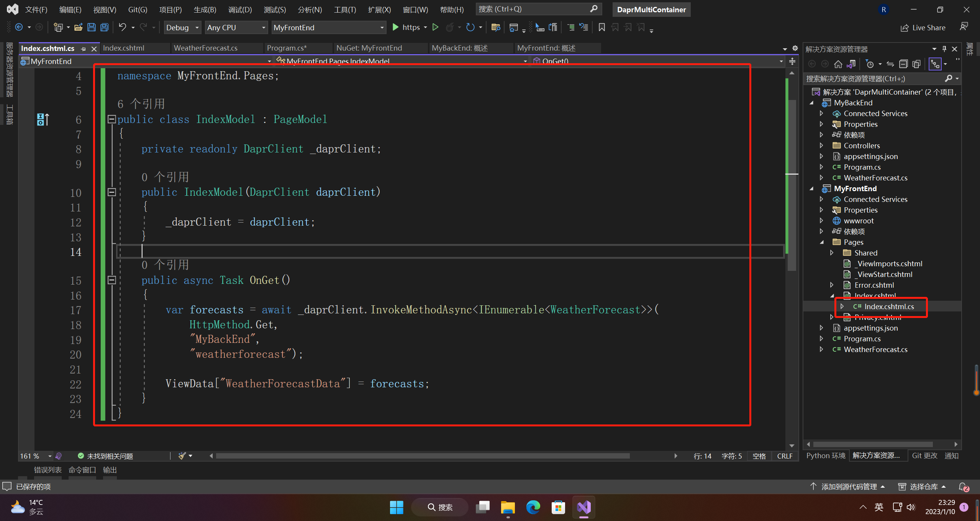Click the Save All toolbar icon
The image size is (980, 521).
click(104, 27)
